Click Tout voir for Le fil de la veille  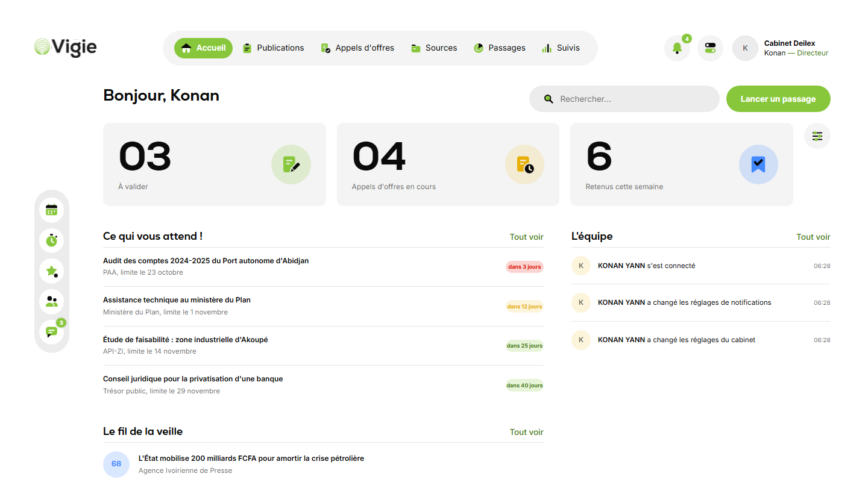(527, 432)
